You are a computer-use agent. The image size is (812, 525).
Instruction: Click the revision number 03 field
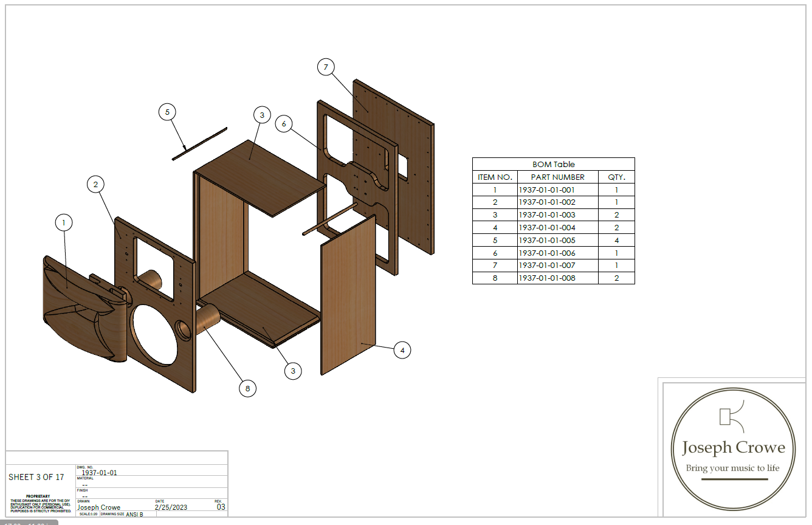(x=221, y=507)
